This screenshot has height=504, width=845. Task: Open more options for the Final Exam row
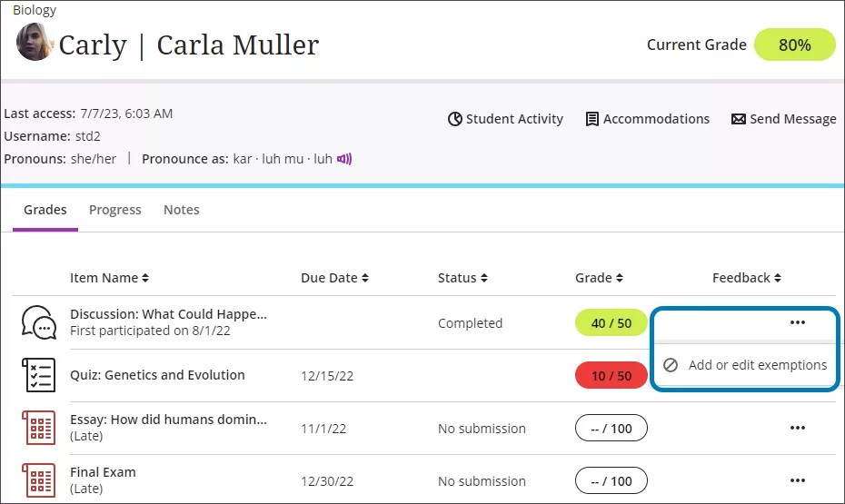(798, 480)
